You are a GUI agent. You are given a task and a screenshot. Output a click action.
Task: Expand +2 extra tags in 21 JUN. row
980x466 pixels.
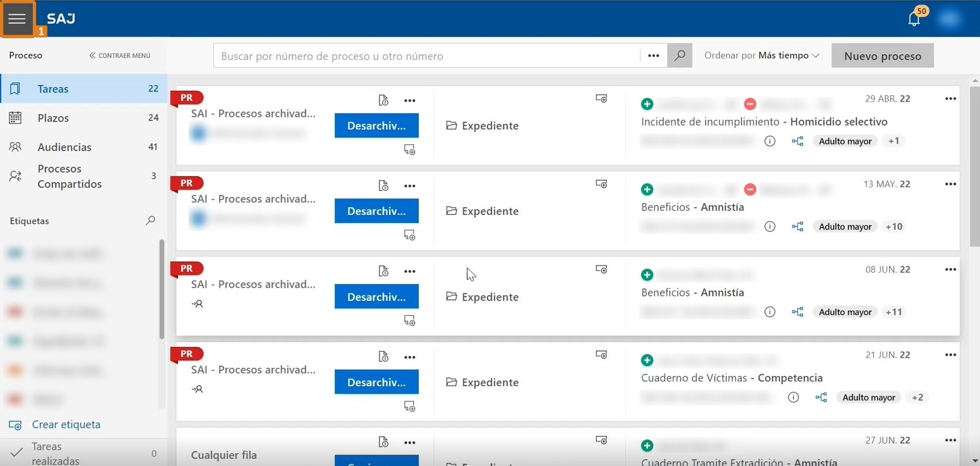pos(917,397)
